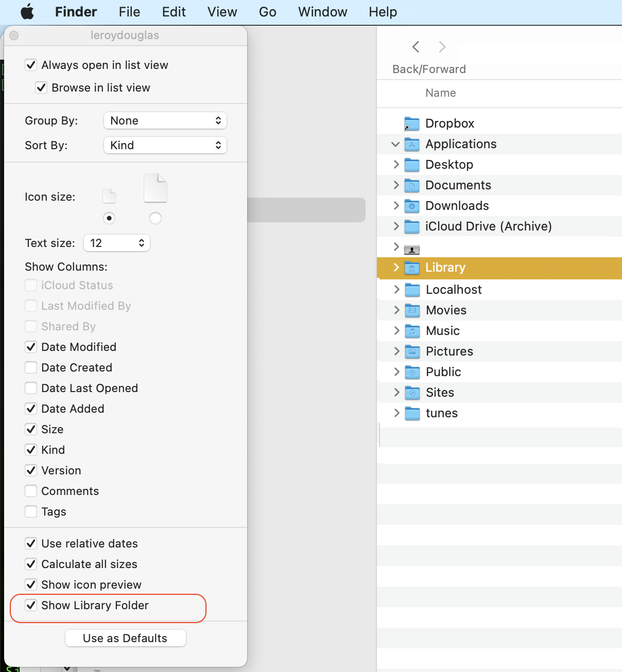Select the Dropbox folder icon
This screenshot has height=672, width=622.
(411, 123)
